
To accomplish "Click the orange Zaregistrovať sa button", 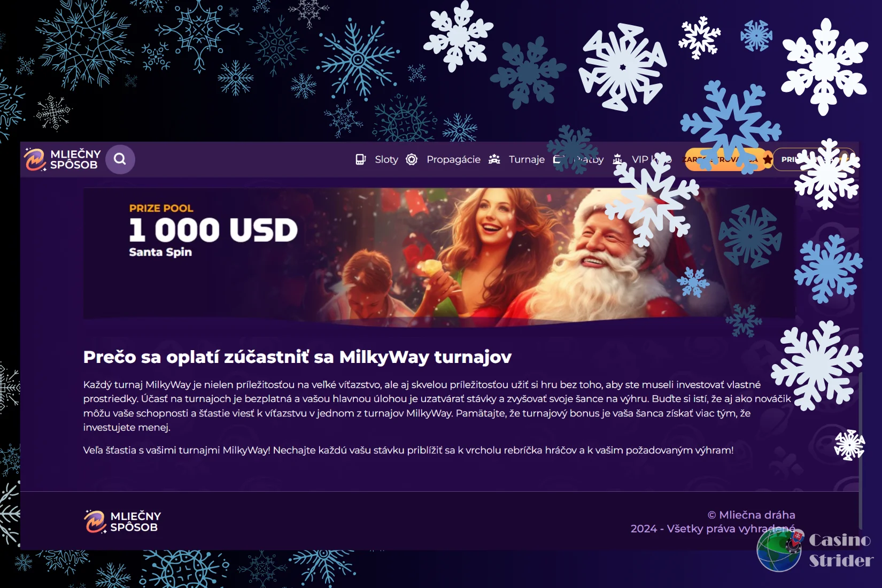I will point(729,159).
